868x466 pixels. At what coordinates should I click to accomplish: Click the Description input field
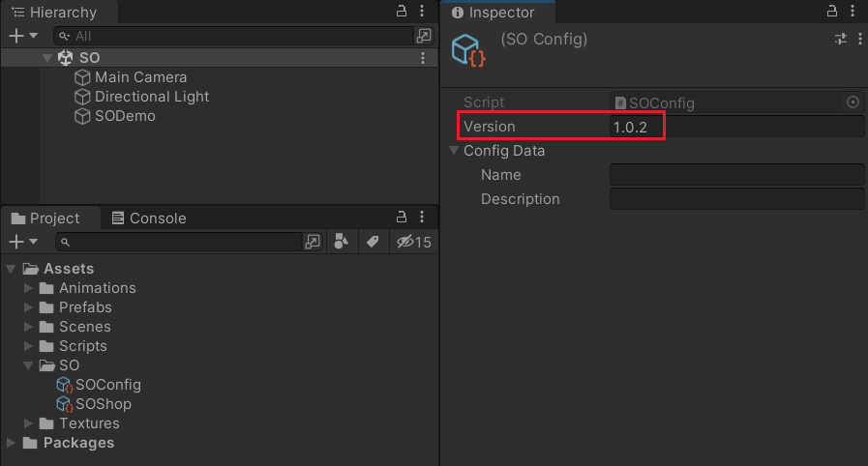(736, 199)
